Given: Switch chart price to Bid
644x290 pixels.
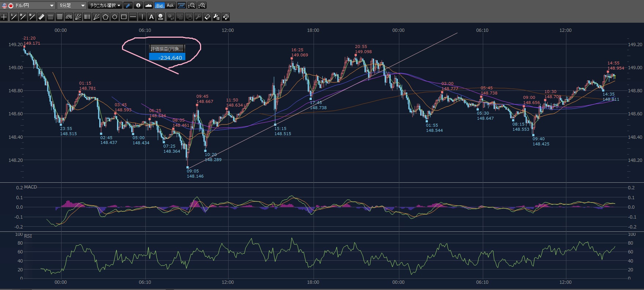Looking at the screenshot, I should point(159,5).
